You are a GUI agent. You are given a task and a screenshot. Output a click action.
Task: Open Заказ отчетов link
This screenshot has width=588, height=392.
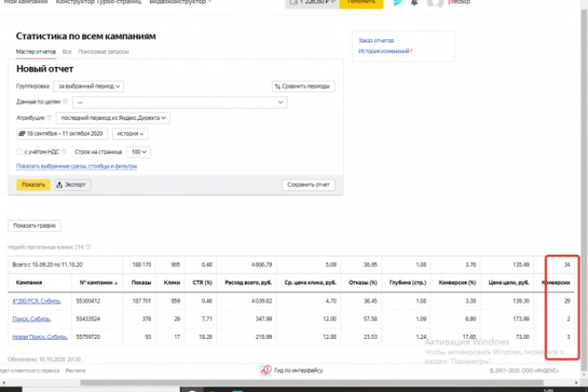tap(376, 40)
